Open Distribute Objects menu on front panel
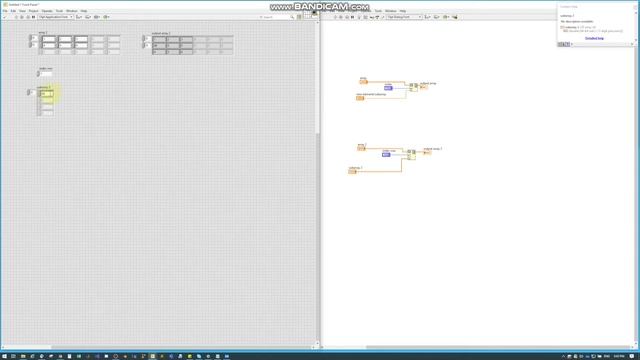The image size is (640, 360). (88, 17)
